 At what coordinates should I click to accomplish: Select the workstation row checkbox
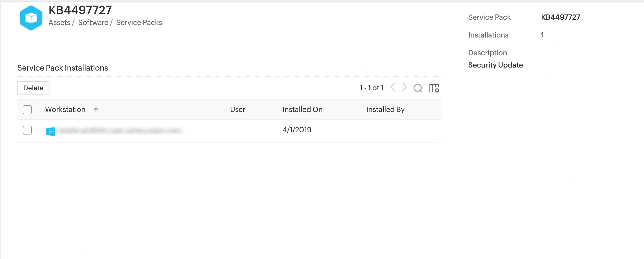pyautogui.click(x=27, y=130)
